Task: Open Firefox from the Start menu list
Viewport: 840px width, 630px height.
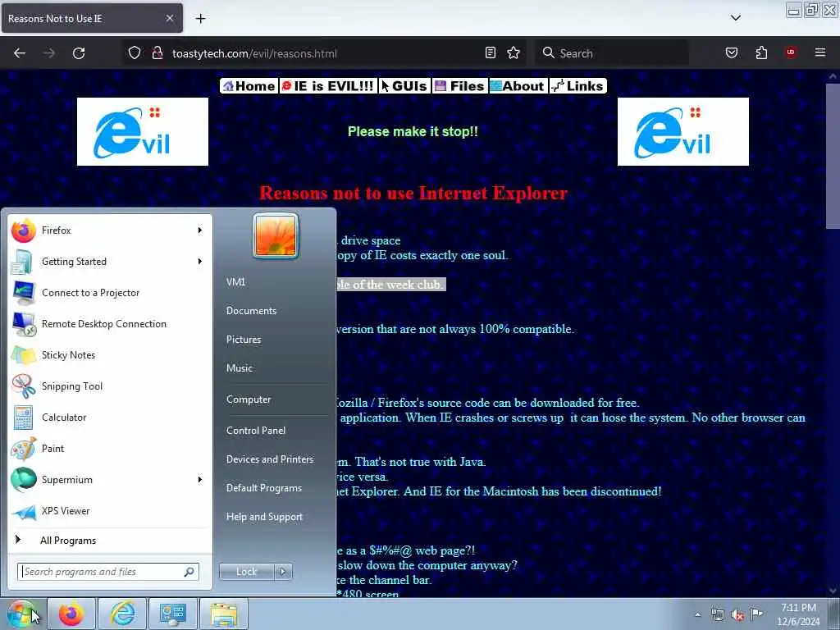Action: click(109, 231)
